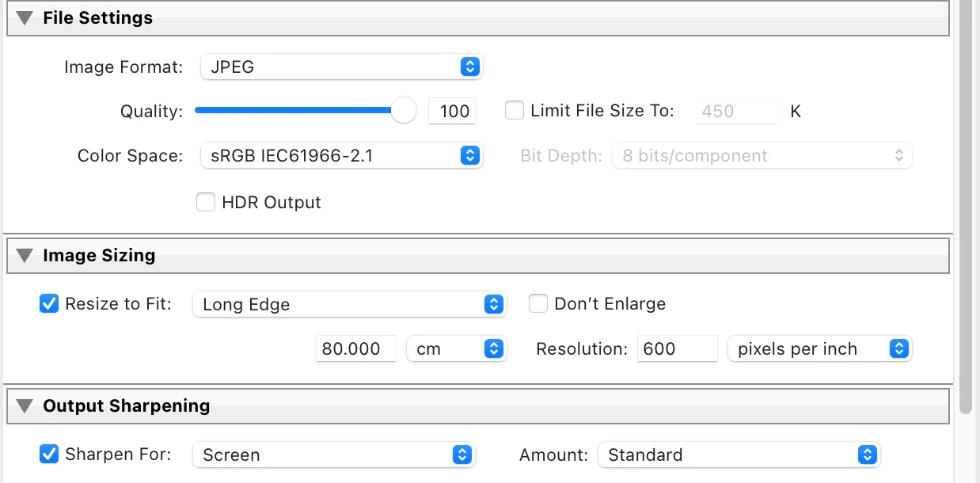The height and width of the screenshot is (483, 980).
Task: Click the Quality slider knob
Action: [405, 111]
